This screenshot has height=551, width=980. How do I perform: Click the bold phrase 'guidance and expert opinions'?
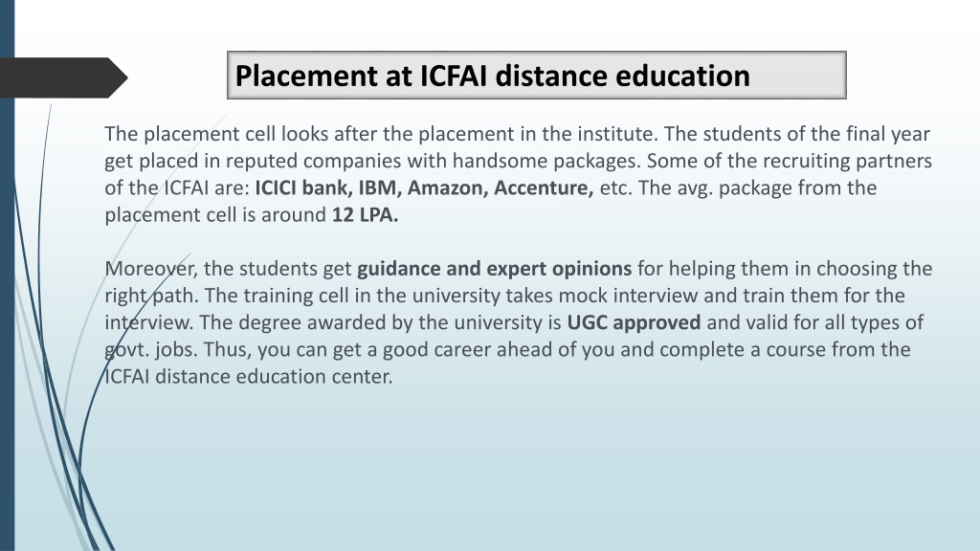[495, 269]
